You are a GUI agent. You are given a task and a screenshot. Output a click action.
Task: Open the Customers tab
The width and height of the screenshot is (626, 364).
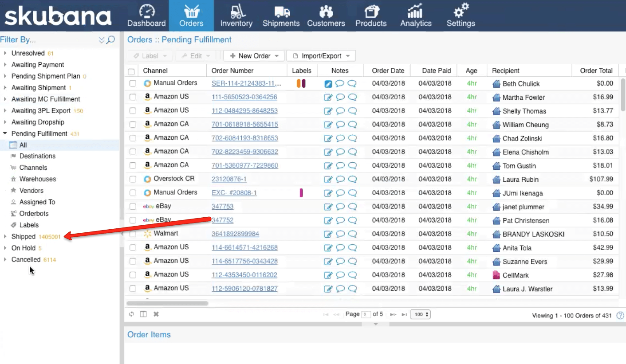click(x=326, y=16)
